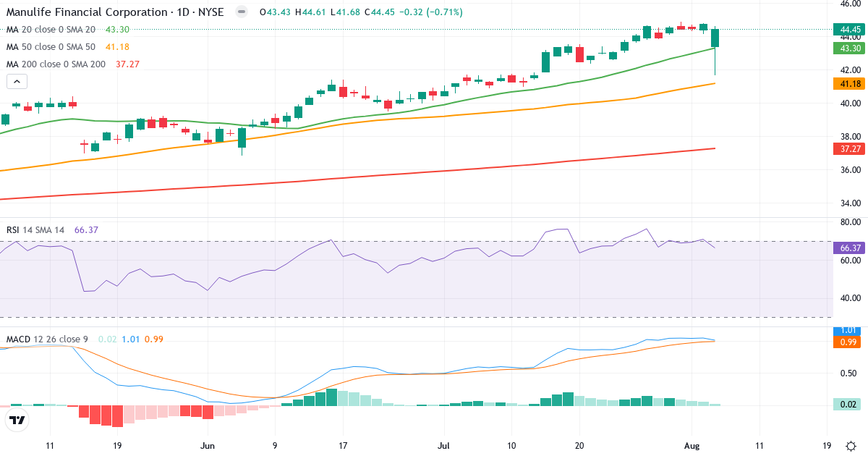This screenshot has width=868, height=456.
Task: Click the MA 50 indicator legend
Action: click(68, 47)
